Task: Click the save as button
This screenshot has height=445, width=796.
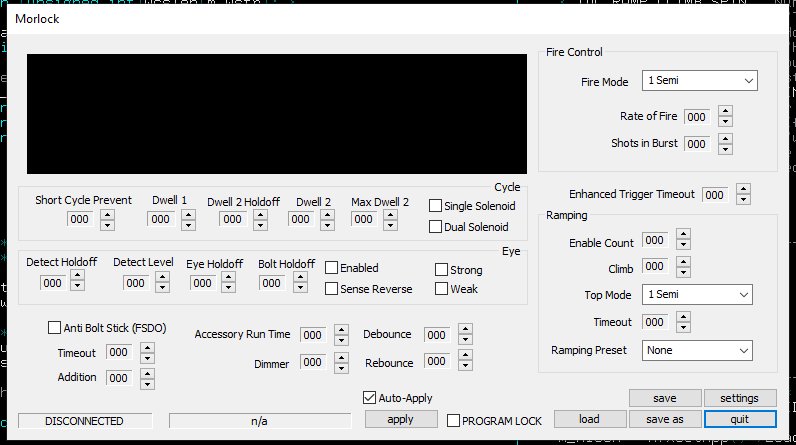Action: click(x=665, y=419)
